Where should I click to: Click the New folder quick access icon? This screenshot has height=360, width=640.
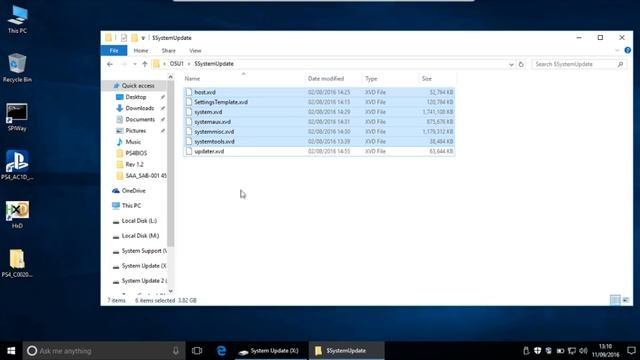click(134, 38)
